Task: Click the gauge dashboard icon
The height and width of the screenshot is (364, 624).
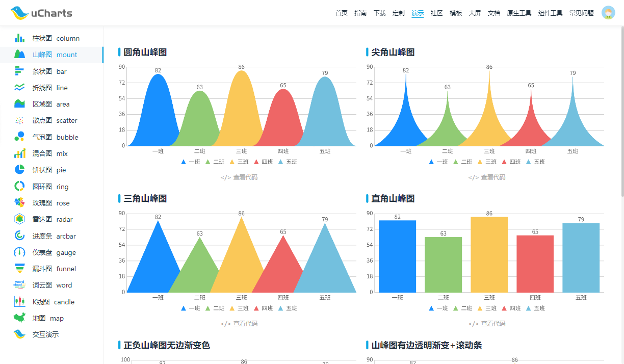Action: [x=19, y=252]
